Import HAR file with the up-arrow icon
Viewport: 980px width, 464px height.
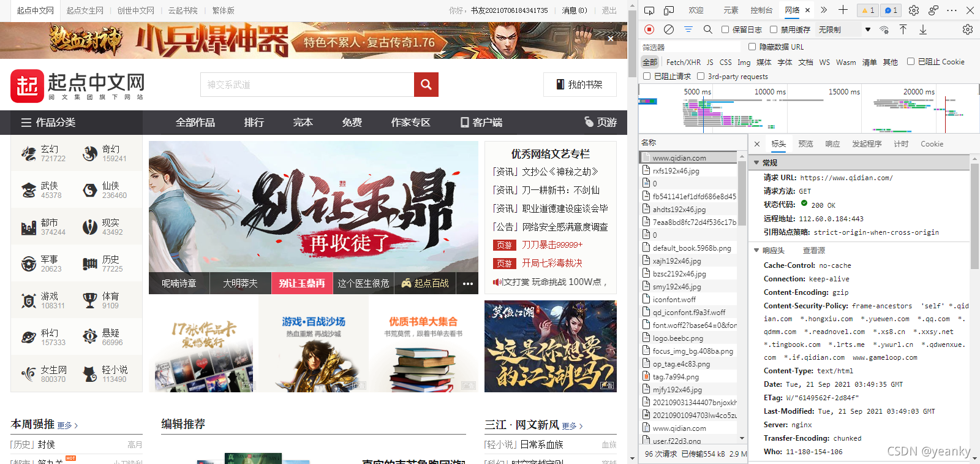coord(903,29)
